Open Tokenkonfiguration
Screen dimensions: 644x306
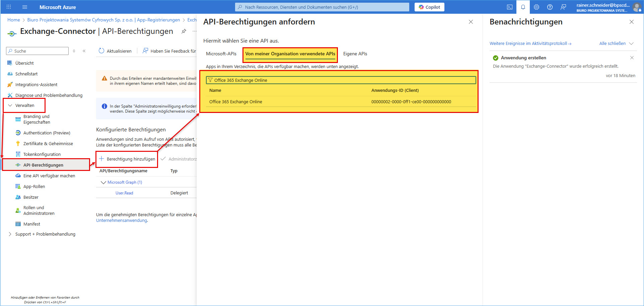click(x=42, y=154)
